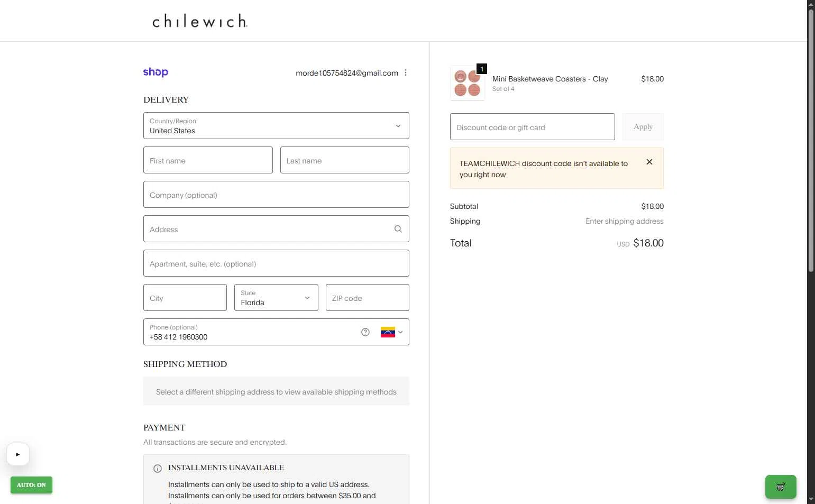Focus the First name field

(x=208, y=160)
